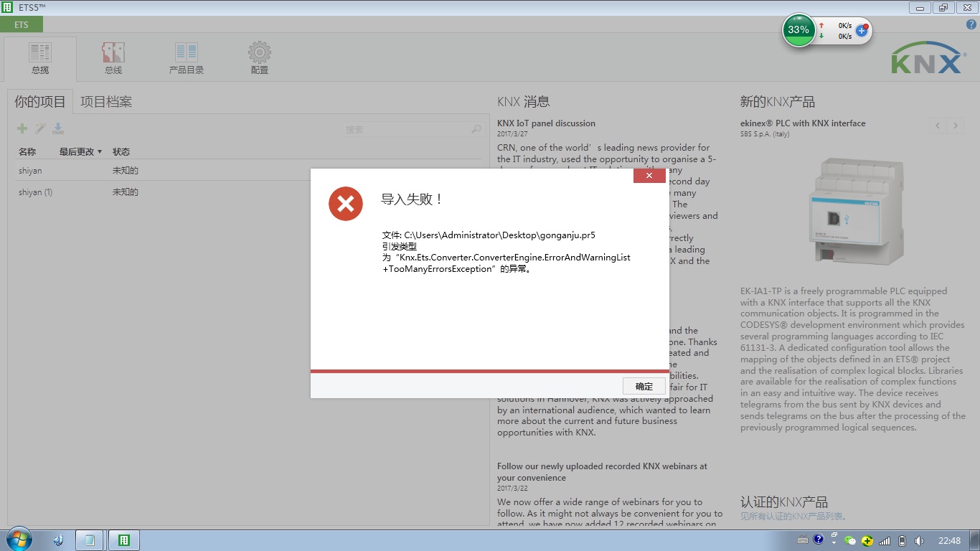Image resolution: width=980 pixels, height=551 pixels.
Task: Show previous KNX product arrow
Action: (938, 126)
